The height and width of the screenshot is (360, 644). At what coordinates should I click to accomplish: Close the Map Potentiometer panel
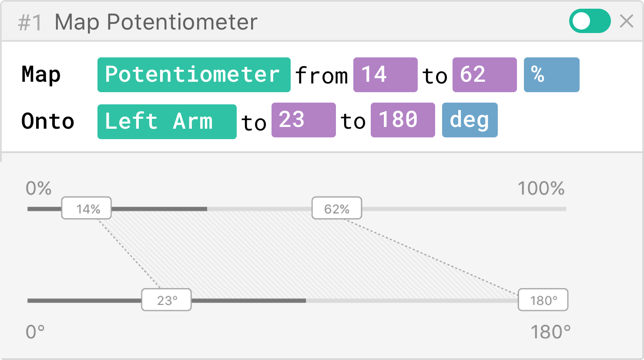click(x=626, y=21)
